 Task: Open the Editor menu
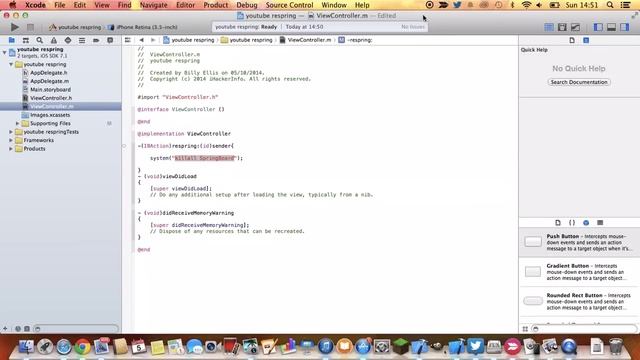(185, 5)
